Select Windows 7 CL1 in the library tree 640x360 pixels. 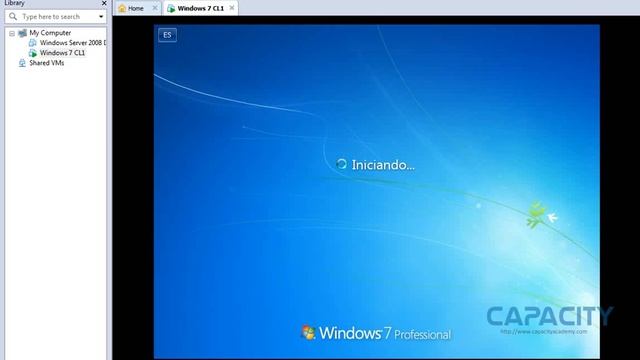[x=62, y=53]
